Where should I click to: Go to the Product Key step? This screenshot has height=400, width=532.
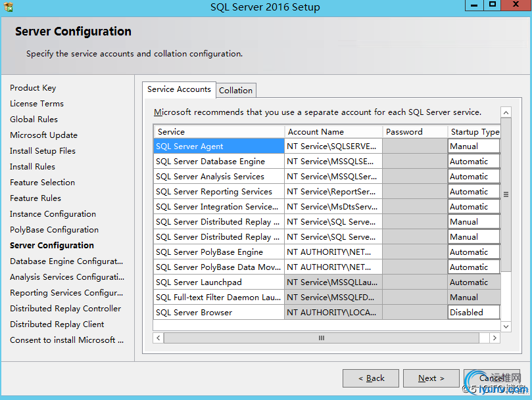[x=33, y=88]
